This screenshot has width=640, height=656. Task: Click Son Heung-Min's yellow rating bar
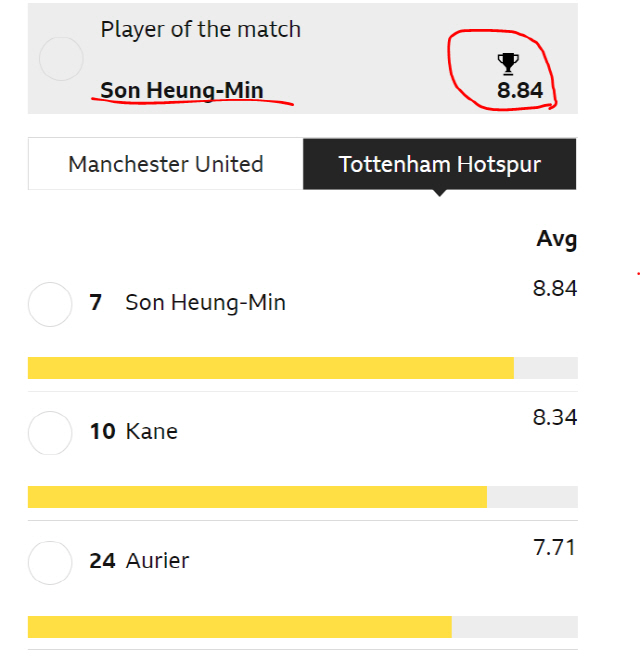tap(271, 368)
